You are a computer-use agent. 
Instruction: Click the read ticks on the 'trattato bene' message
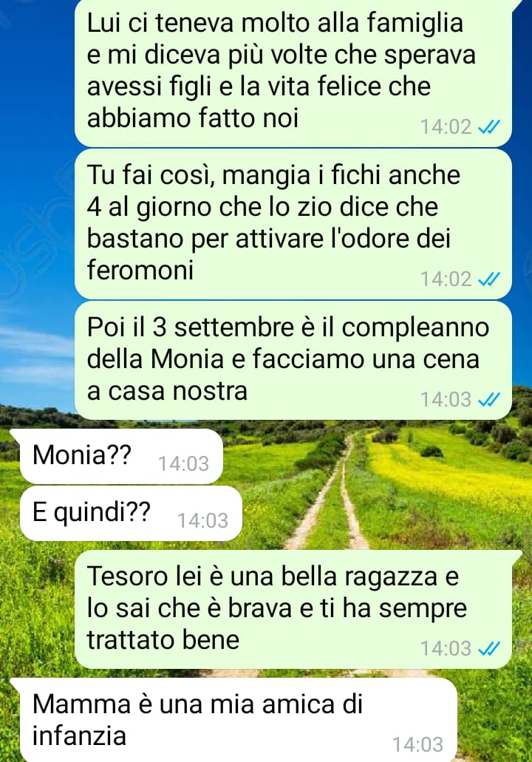coord(488,649)
